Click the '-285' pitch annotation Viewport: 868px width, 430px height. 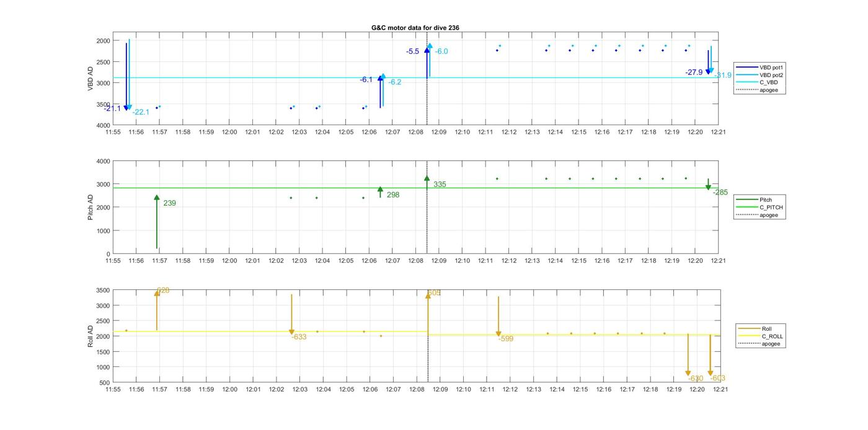click(720, 193)
